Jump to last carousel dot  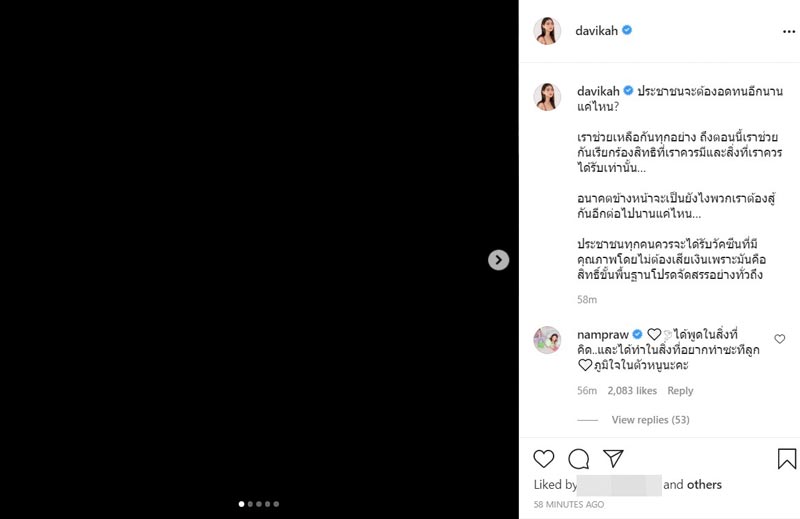[x=276, y=504]
